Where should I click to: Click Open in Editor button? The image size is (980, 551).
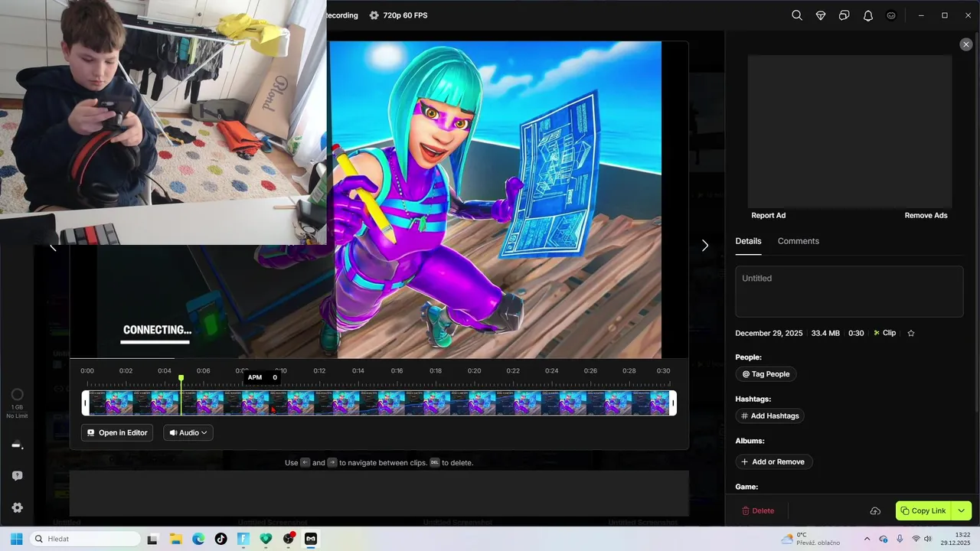click(x=117, y=432)
